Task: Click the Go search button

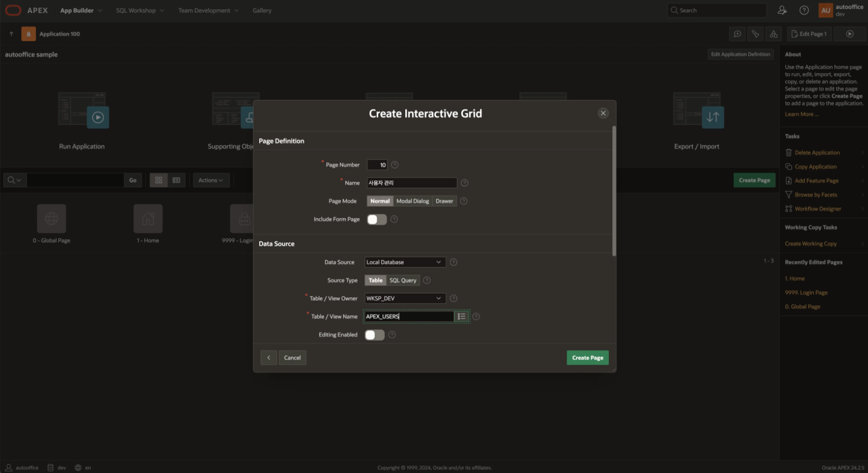Action: pyautogui.click(x=133, y=180)
